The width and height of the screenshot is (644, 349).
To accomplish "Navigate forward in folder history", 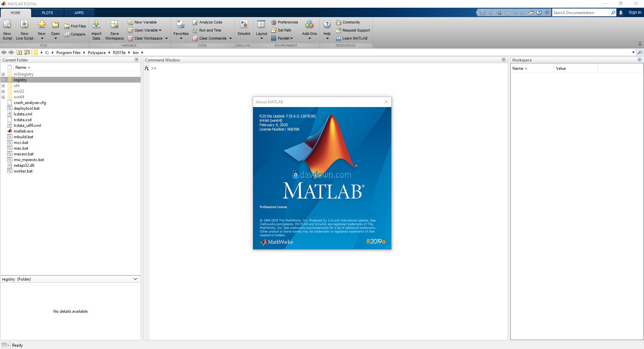I will [11, 52].
